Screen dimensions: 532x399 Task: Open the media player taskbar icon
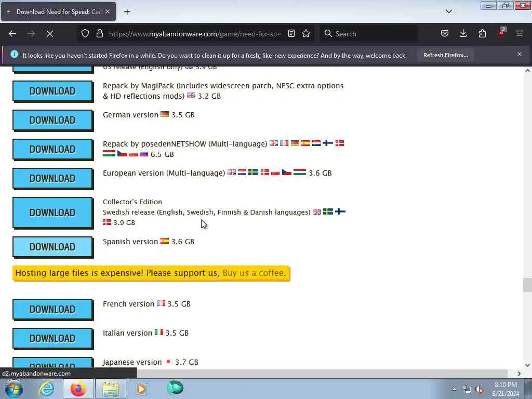pyautogui.click(x=142, y=389)
